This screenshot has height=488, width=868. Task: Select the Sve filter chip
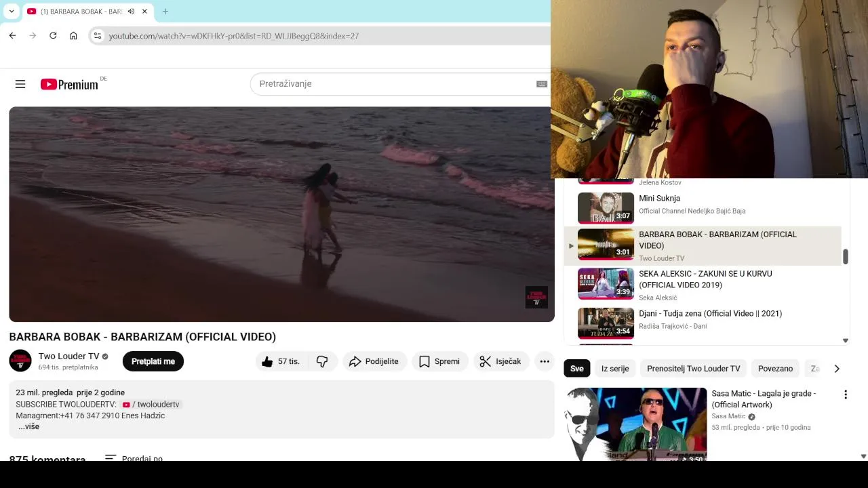pos(577,369)
